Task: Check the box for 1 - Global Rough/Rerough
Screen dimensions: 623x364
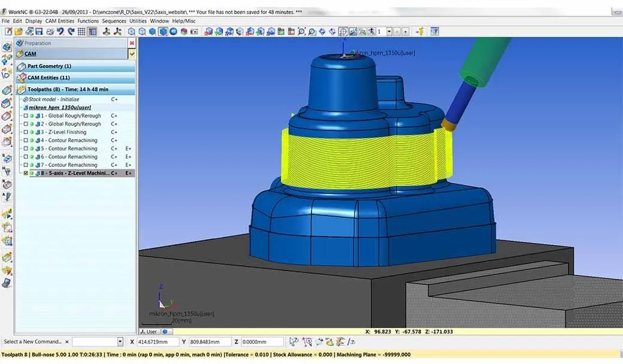Action: tap(25, 116)
